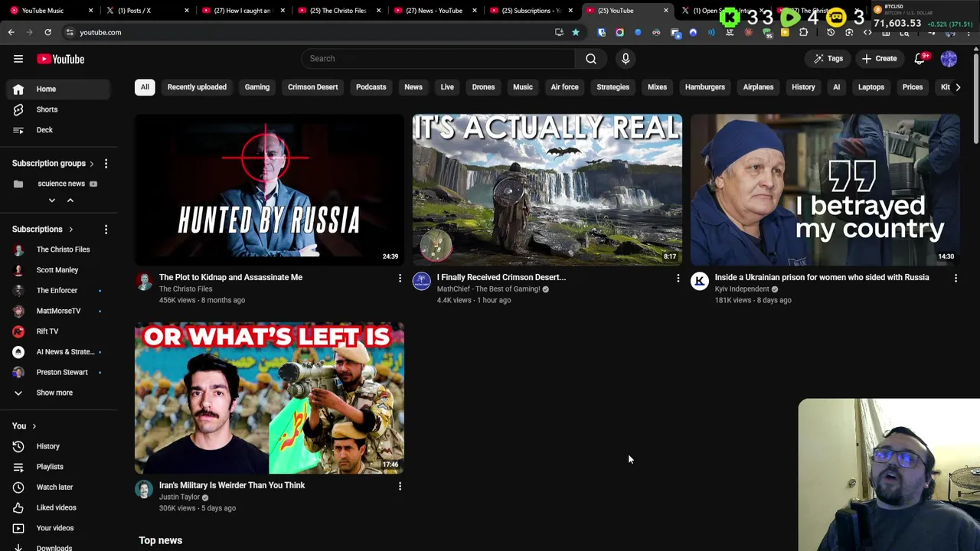Click the Create button
Image resolution: width=980 pixels, height=551 pixels.
pos(879,58)
